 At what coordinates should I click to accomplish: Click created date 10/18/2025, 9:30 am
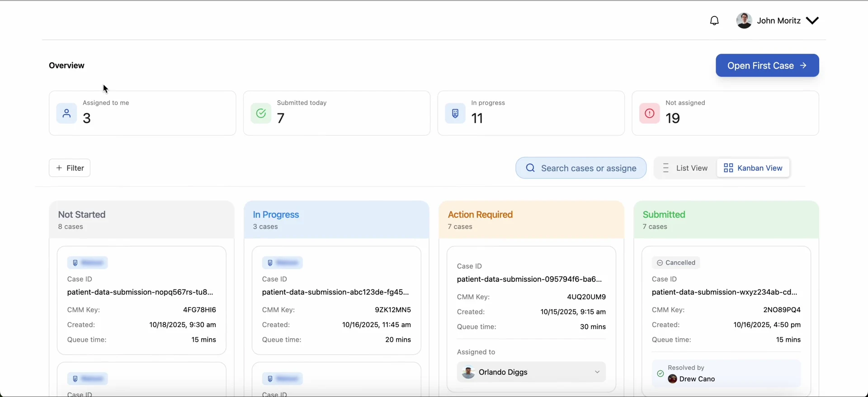click(183, 325)
